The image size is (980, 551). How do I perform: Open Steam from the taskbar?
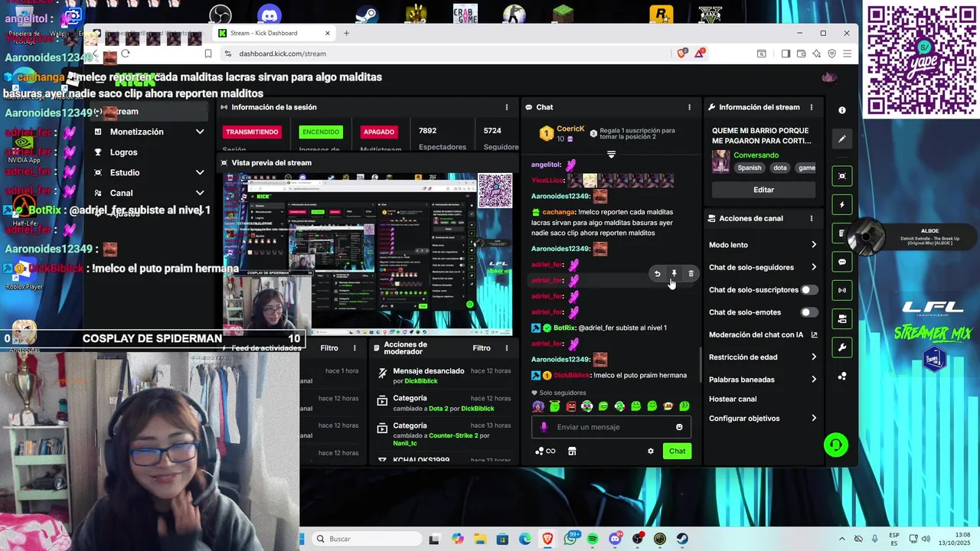click(x=682, y=539)
